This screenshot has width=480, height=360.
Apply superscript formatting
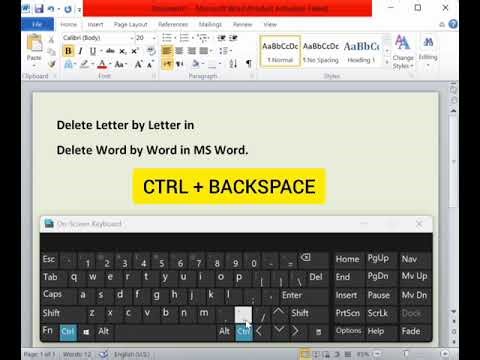[134, 51]
